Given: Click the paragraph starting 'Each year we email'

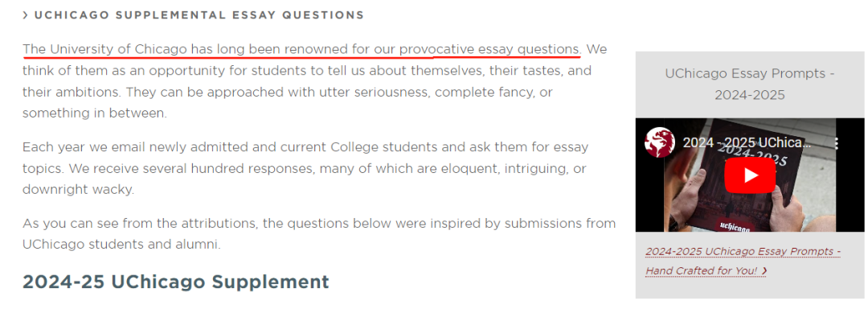Looking at the screenshot, I should (x=305, y=168).
